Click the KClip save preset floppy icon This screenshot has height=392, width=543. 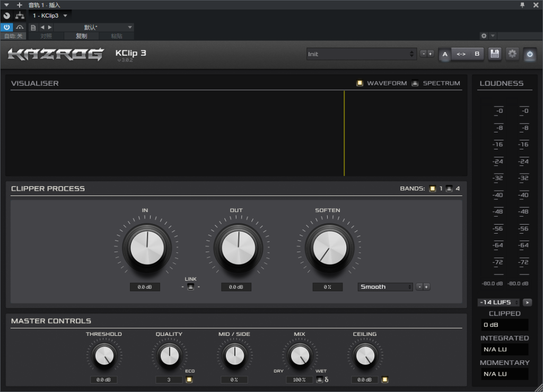[495, 54]
